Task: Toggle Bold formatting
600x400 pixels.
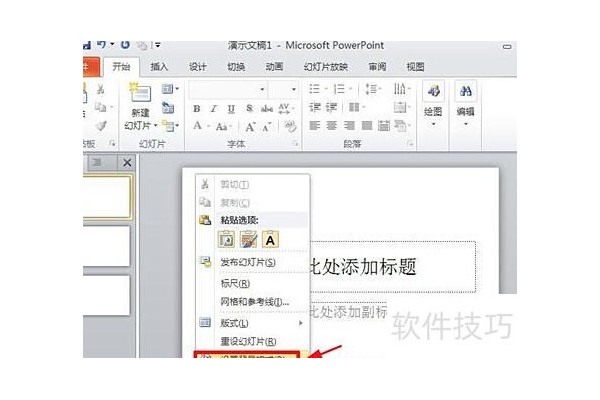Action: pos(197,109)
